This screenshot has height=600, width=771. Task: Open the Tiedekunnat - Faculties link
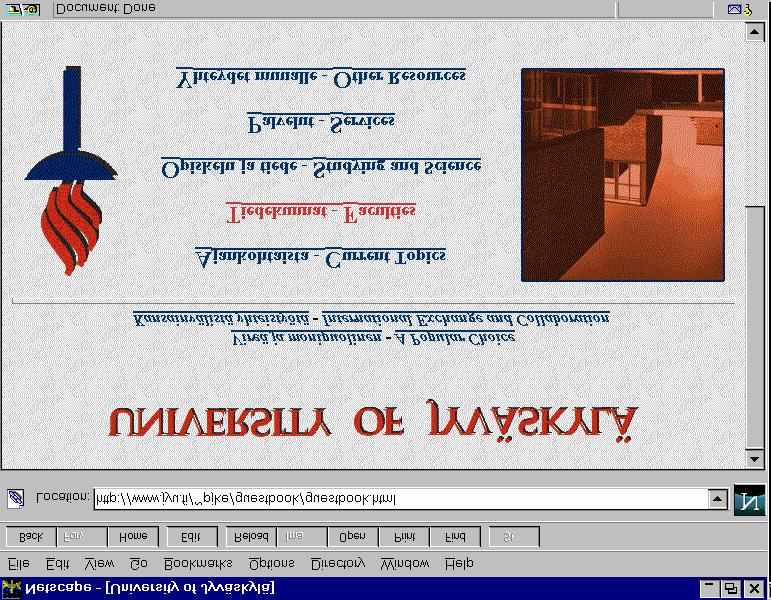[321, 212]
